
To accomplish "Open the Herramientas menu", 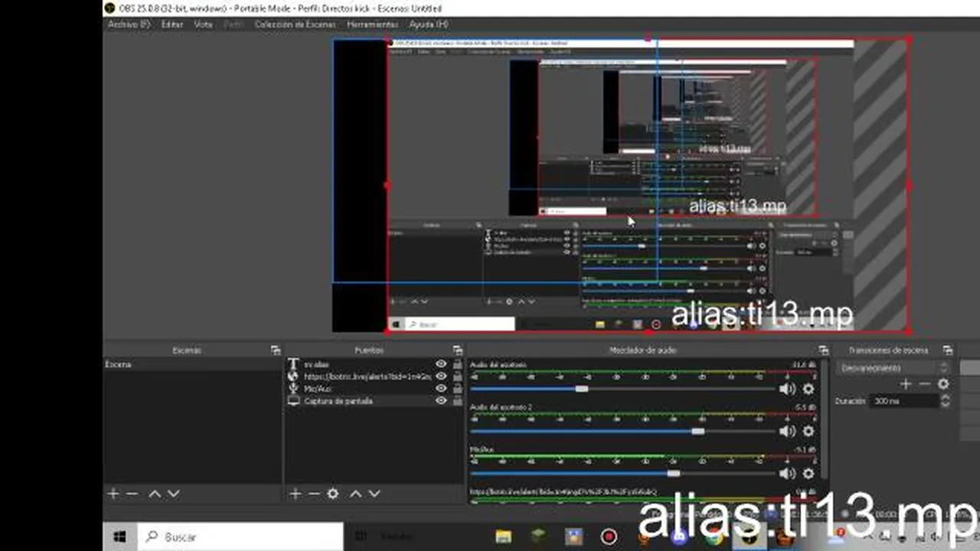I will tap(372, 24).
